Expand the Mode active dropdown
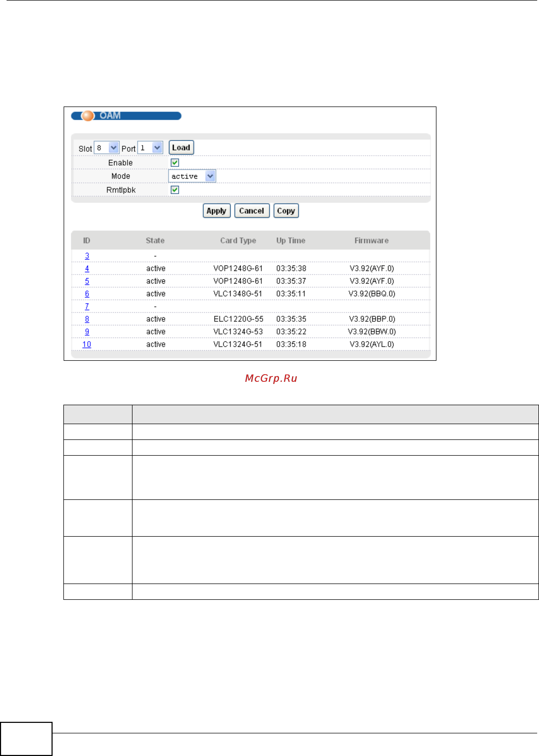Screen dimensions: 539x756 click(x=192, y=176)
